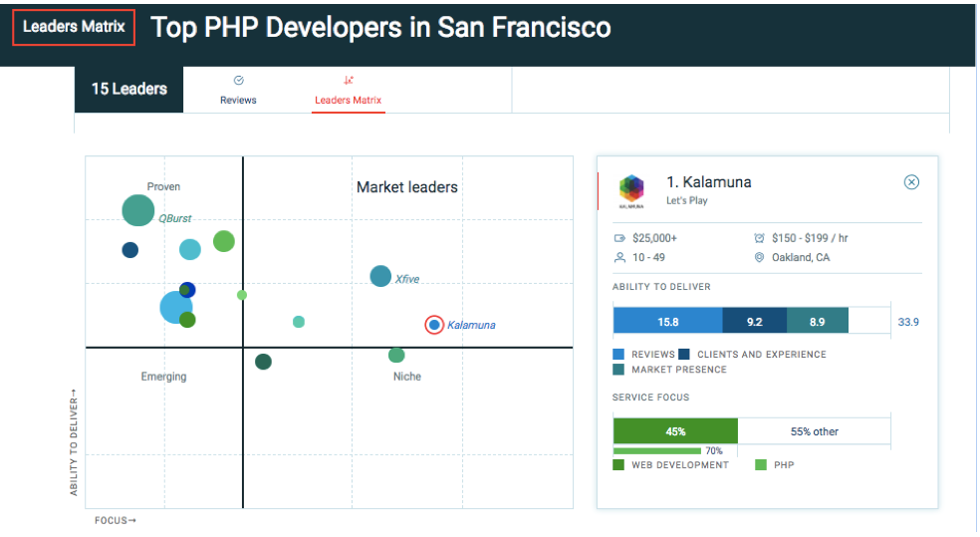Click the 10 - 49 employees text
Screen dimensions: 980x537
click(648, 258)
